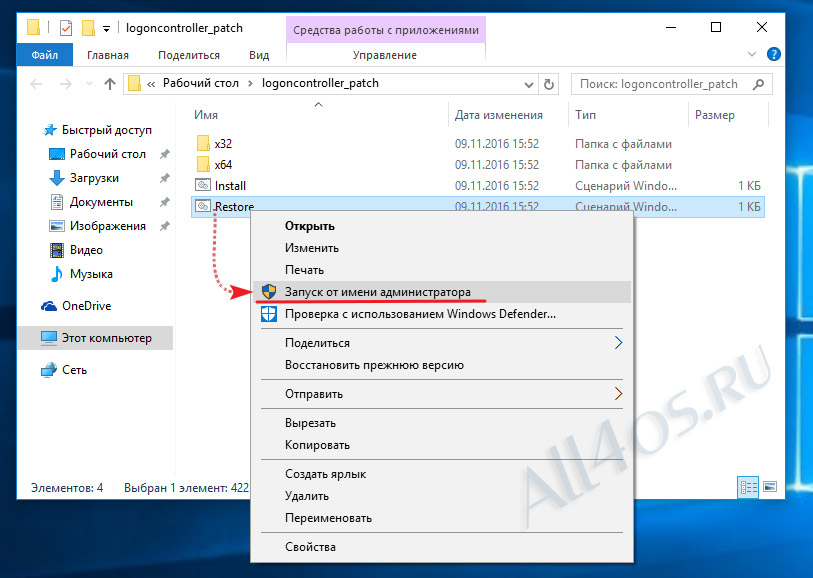
Task: Click the pin icon next to Загрузки
Action: pyautogui.click(x=165, y=178)
